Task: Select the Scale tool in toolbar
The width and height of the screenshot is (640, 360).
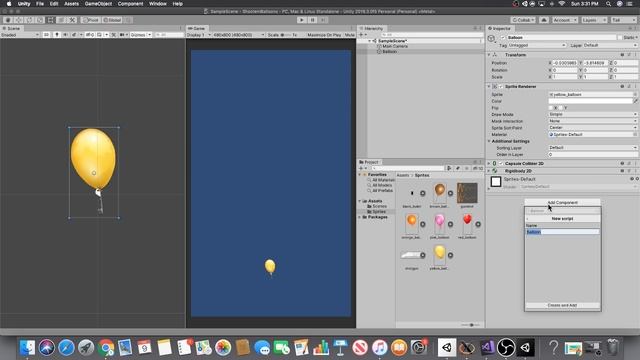Action: [40, 20]
